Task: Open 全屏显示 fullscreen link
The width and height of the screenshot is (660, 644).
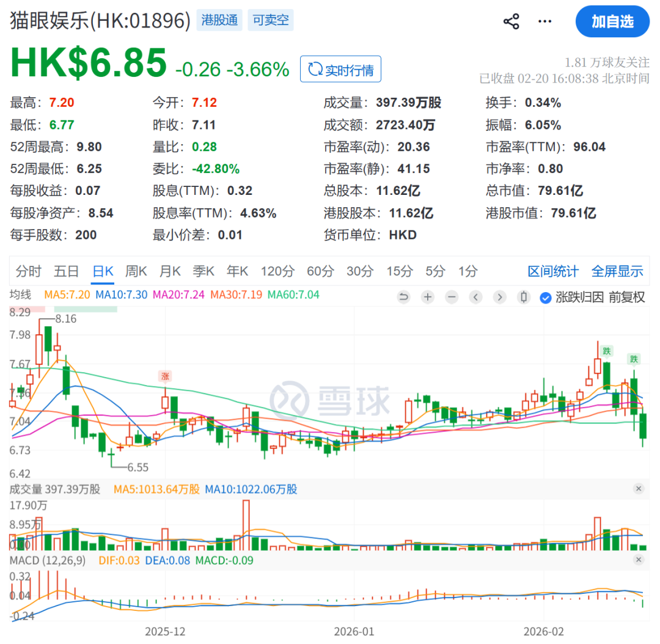Action: [x=617, y=271]
